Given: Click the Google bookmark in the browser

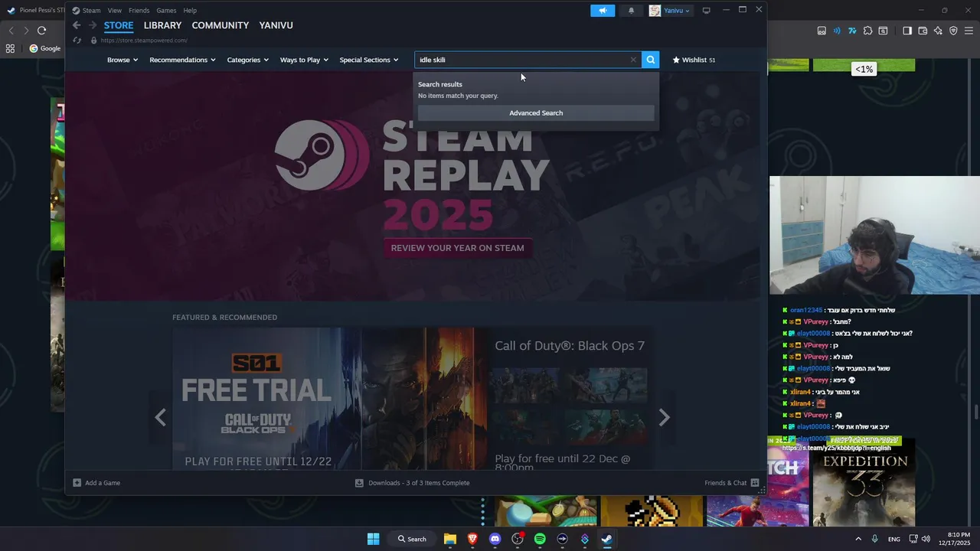Looking at the screenshot, I should pos(45,48).
